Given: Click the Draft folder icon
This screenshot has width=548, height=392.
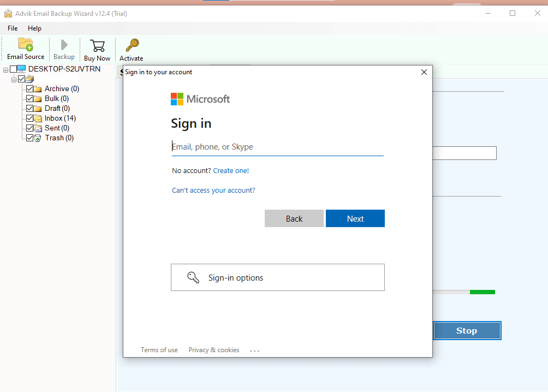Looking at the screenshot, I should (38, 109).
